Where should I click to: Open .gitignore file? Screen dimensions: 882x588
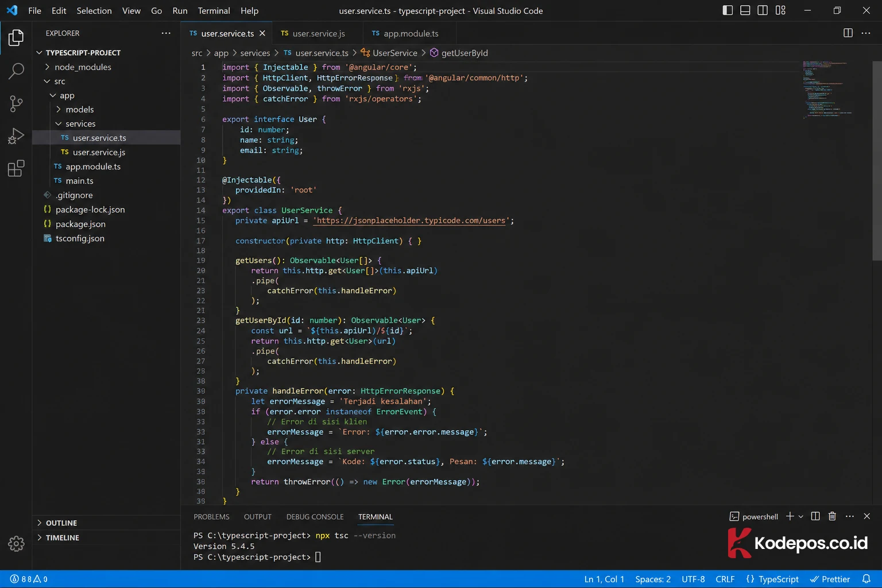tap(106, 195)
